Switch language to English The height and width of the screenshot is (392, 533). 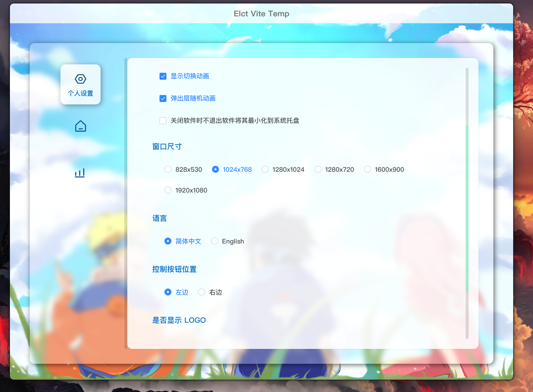pos(214,241)
